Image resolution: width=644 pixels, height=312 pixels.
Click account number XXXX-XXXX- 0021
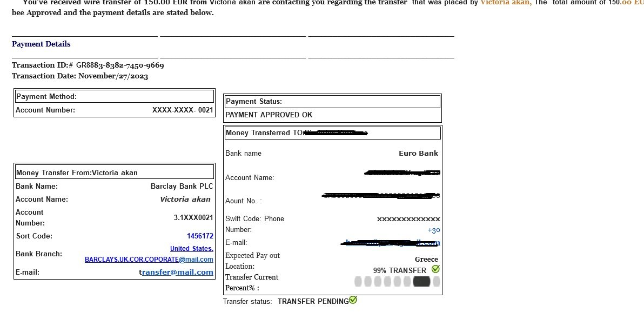[x=183, y=110]
